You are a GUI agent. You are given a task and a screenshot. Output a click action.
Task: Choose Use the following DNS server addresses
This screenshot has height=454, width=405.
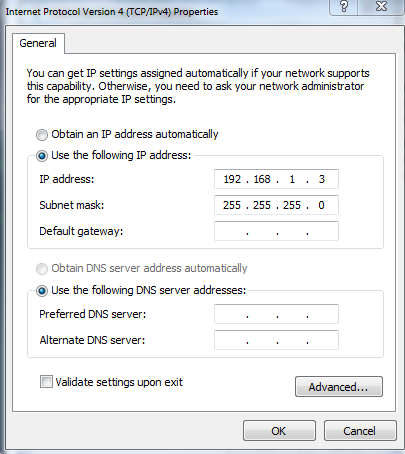coord(42,291)
